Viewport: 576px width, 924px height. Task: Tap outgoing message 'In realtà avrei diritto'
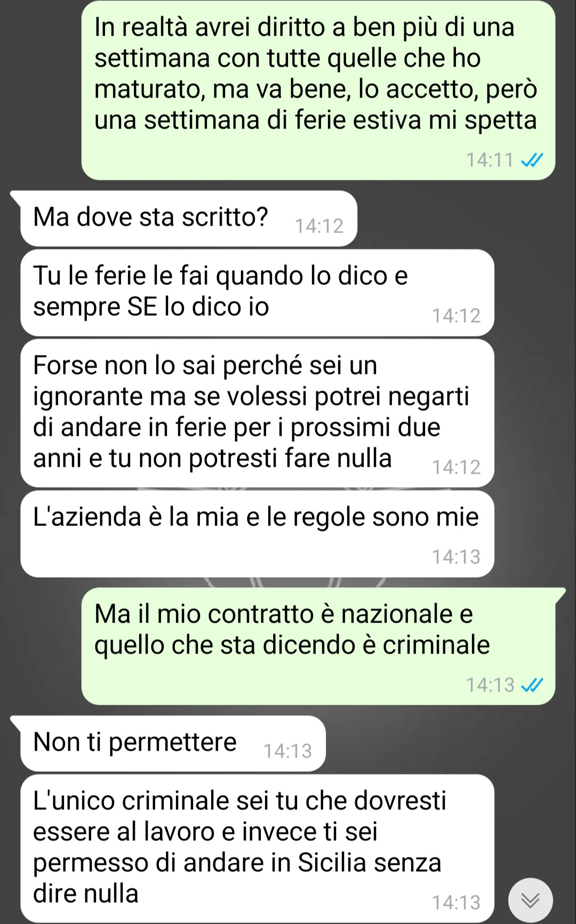(318, 90)
